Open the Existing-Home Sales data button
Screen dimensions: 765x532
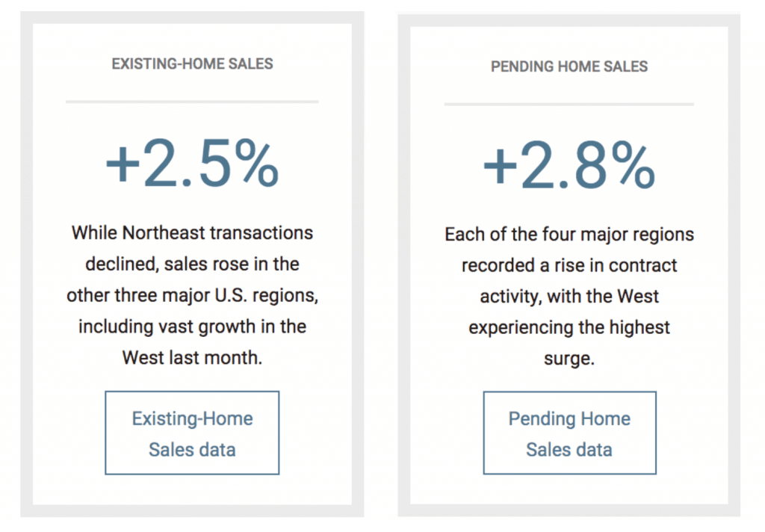coord(192,433)
